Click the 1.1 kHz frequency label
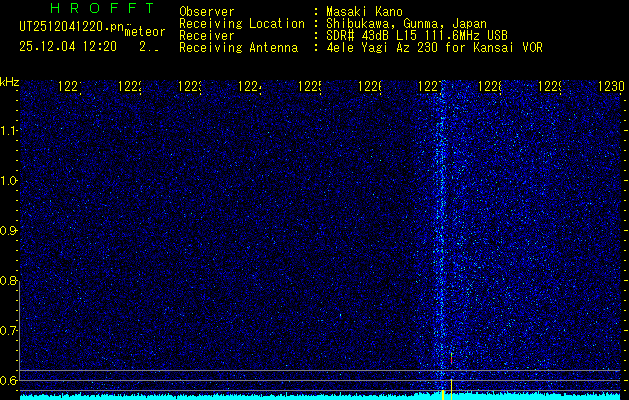This screenshot has width=629, height=400. (10, 130)
